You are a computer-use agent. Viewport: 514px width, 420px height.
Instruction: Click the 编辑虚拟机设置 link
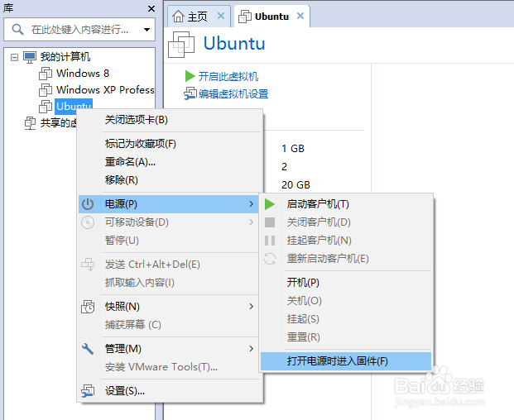point(233,94)
